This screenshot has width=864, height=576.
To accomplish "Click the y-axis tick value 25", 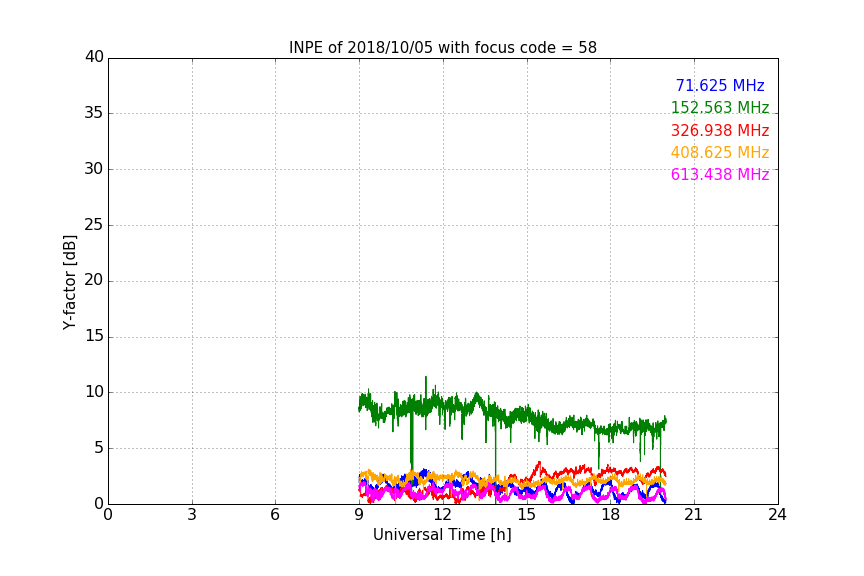I will click(94, 225).
